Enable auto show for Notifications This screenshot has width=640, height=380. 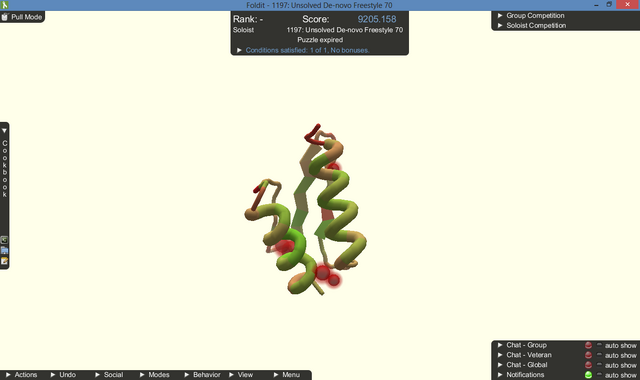[x=599, y=375]
